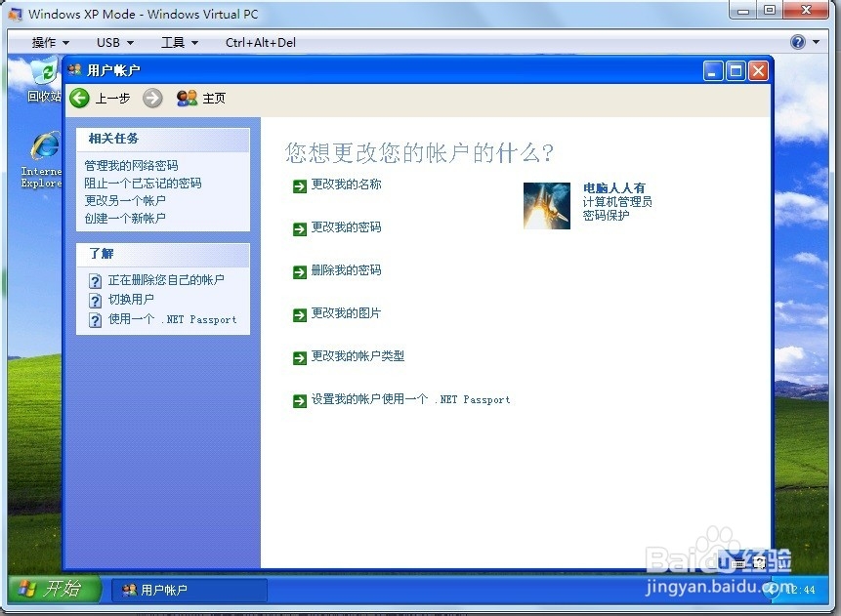Click the User Accounts window title icon

tap(75, 69)
